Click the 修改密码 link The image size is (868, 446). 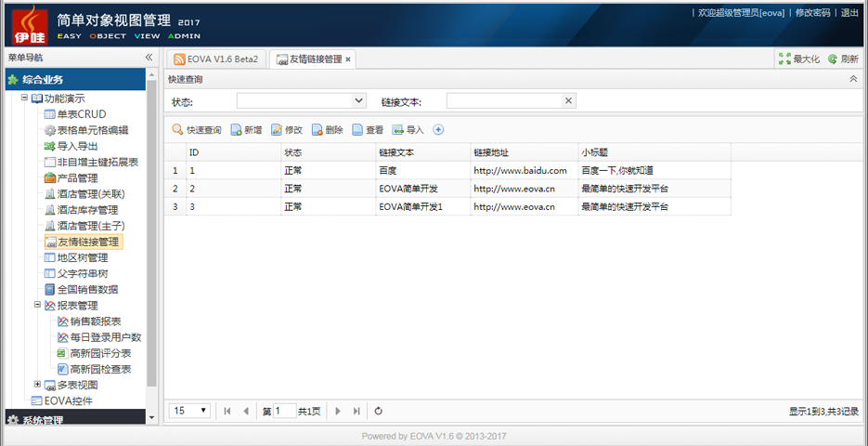tap(812, 13)
